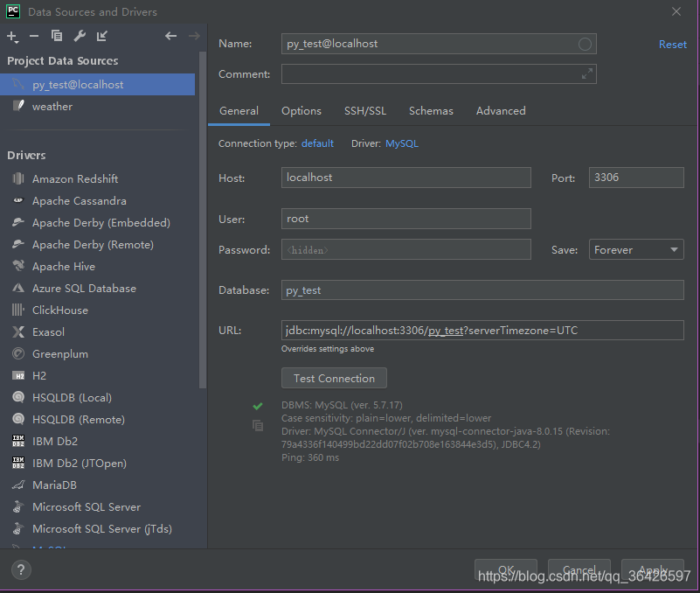Switch to the Schemas tab
The height and width of the screenshot is (593, 700).
[x=431, y=111]
